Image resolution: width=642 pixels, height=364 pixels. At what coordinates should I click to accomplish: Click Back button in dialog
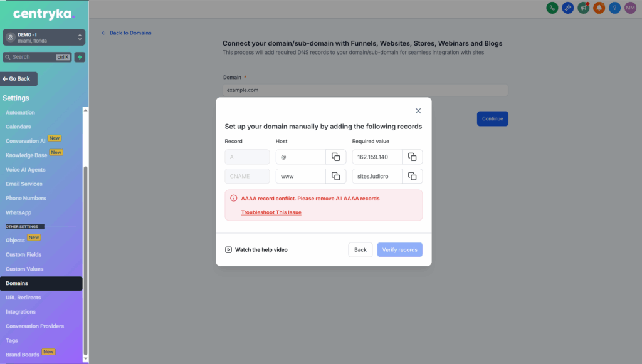(x=360, y=250)
